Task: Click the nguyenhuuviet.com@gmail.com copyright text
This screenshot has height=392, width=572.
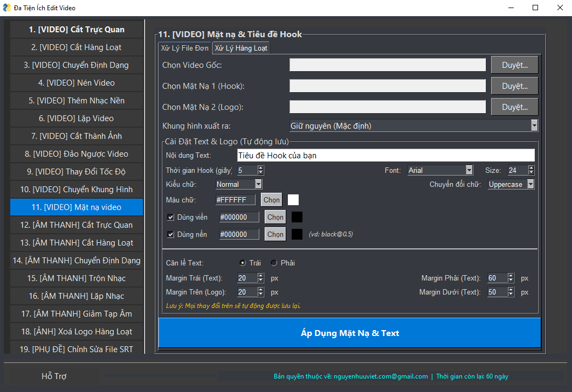Action: point(351,376)
